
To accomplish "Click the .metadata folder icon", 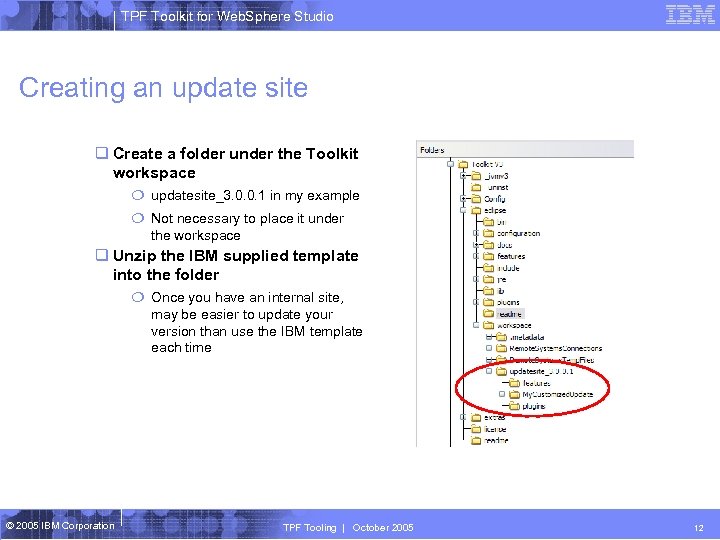I will pos(502,337).
